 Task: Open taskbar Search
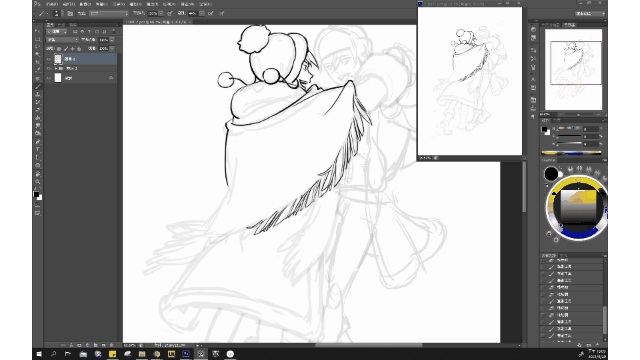click(53, 354)
